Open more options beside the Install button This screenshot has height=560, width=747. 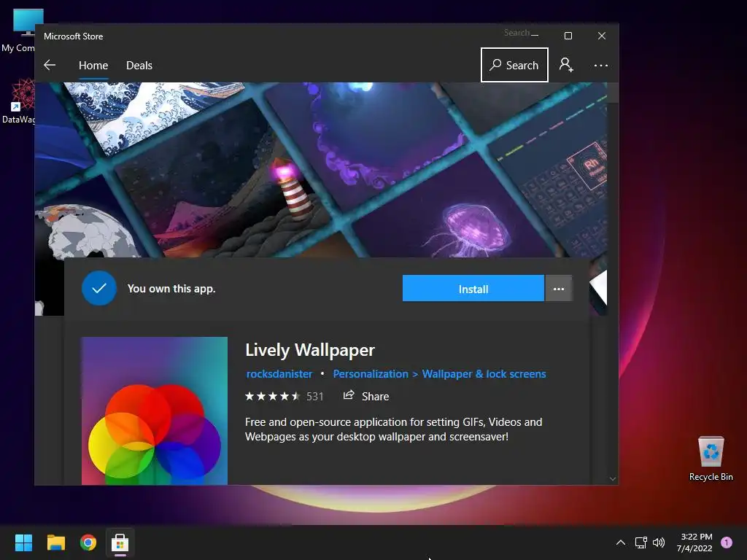pyautogui.click(x=559, y=289)
